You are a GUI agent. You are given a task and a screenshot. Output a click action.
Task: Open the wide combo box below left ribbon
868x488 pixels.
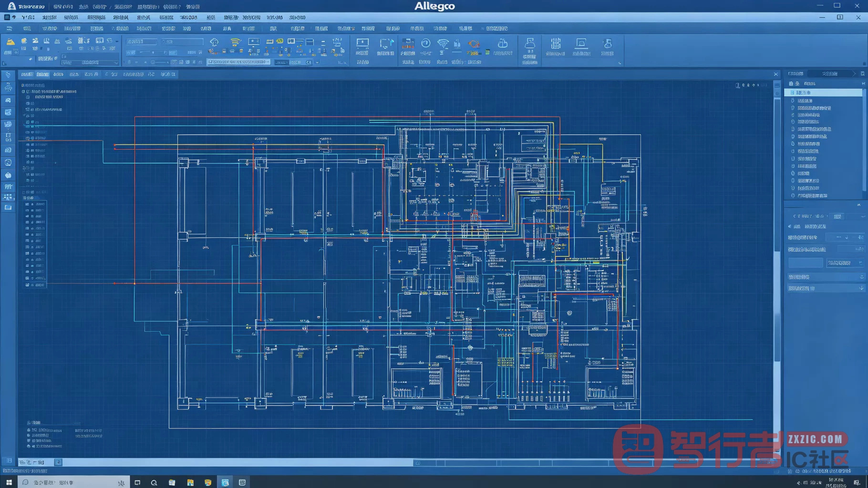(90, 62)
